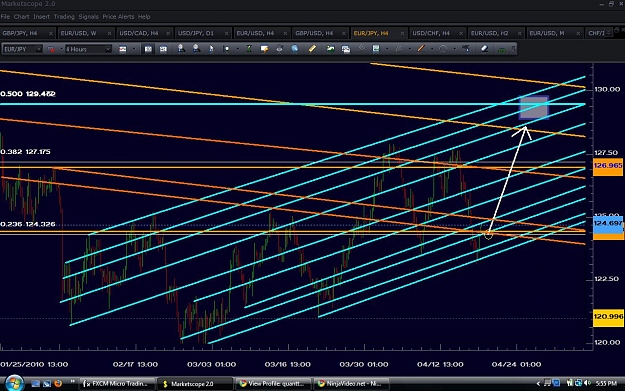This screenshot has width=625, height=391.
Task: Open the Signals menu
Action: tap(88, 17)
